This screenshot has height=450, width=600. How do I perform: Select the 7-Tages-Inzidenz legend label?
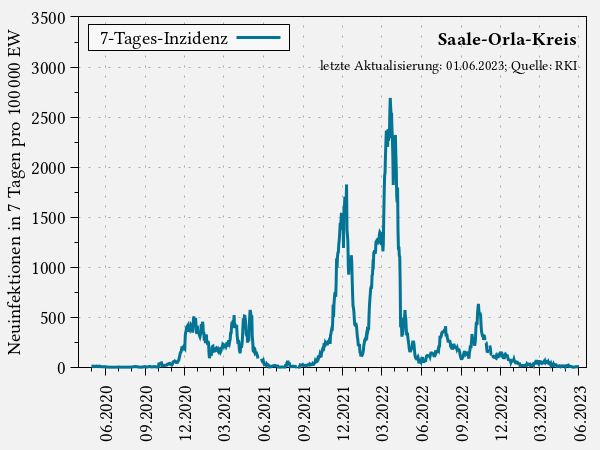click(163, 38)
